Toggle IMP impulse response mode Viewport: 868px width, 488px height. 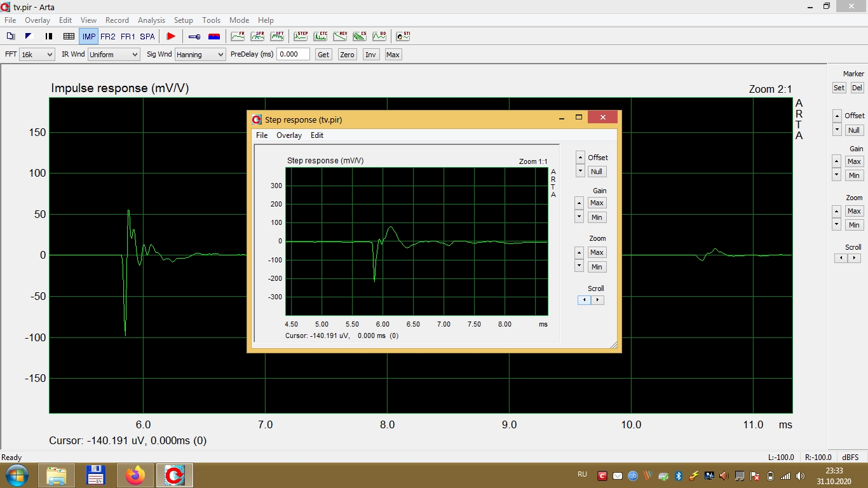coord(89,36)
